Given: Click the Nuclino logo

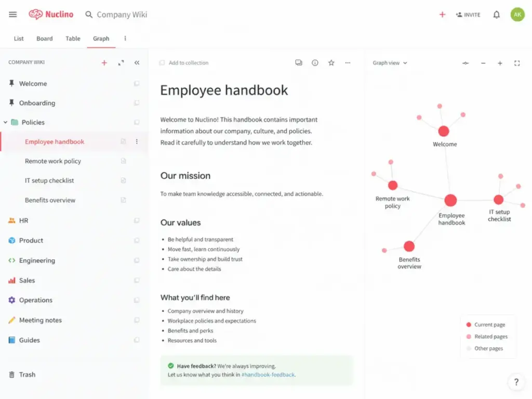Looking at the screenshot, I should [x=51, y=14].
